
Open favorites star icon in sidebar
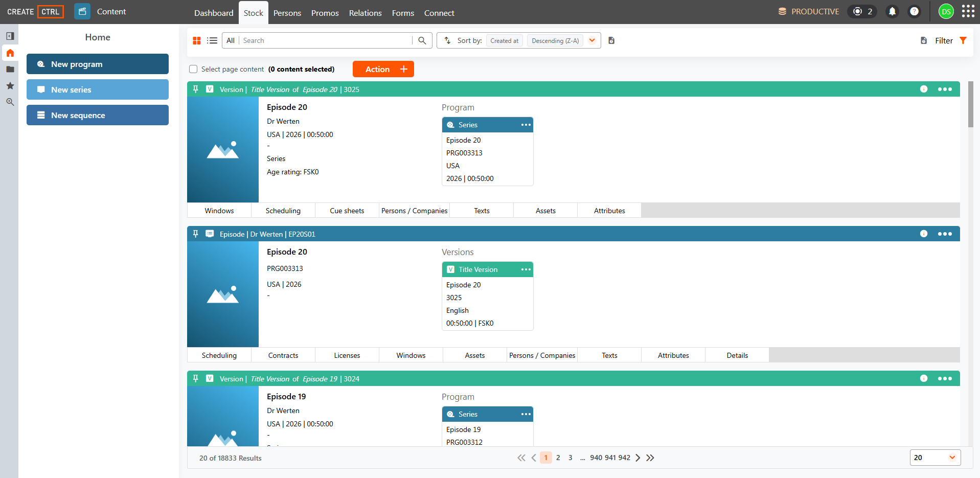click(x=10, y=86)
